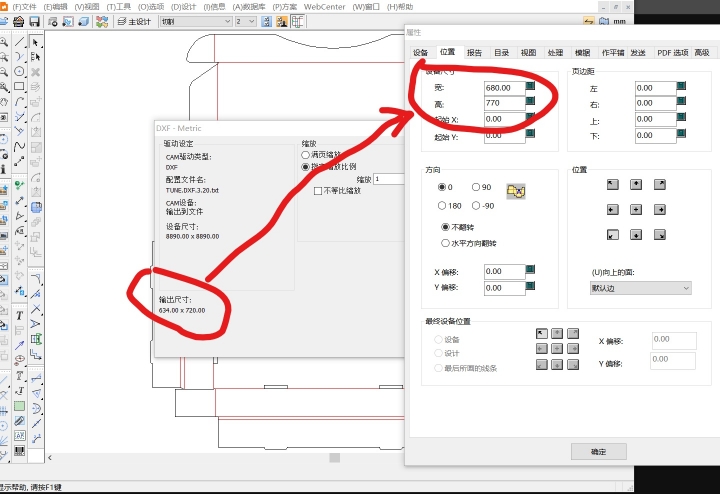This screenshot has width=720, height=494.
Task: Click calculator icon beside left margin field
Action: (681, 87)
